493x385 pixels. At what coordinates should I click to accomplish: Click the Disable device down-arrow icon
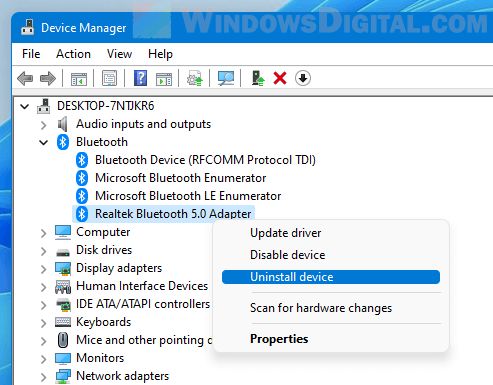pos(303,78)
